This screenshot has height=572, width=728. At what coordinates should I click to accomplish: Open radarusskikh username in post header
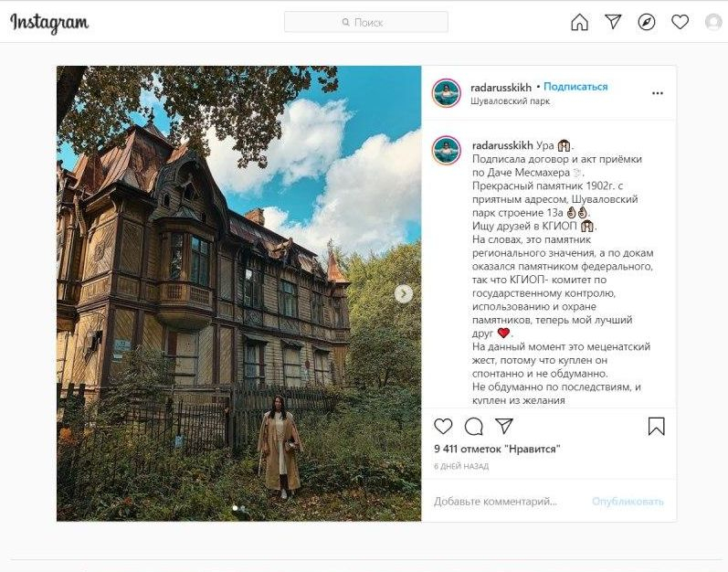(501, 88)
